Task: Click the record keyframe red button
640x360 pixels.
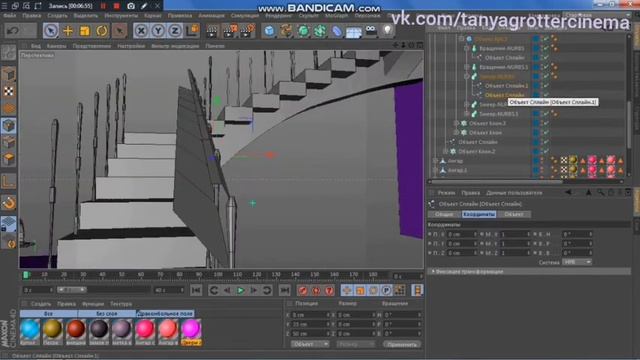Action: (303, 290)
